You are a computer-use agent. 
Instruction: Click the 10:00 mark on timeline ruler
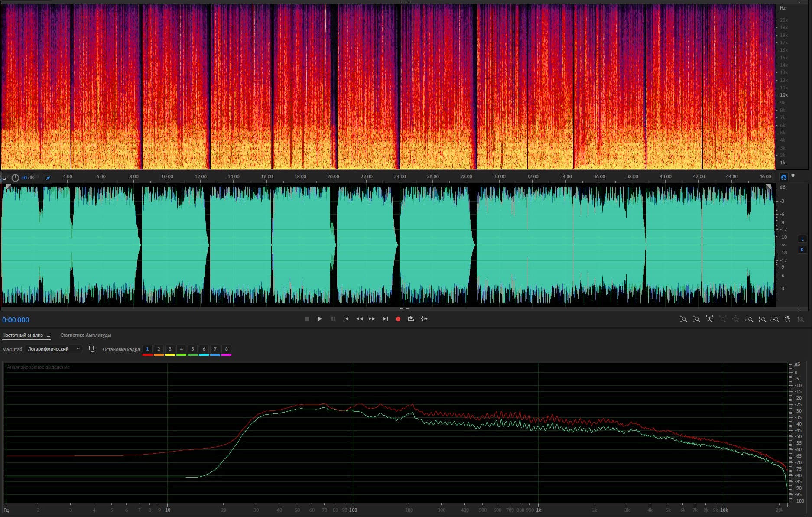[x=167, y=176]
